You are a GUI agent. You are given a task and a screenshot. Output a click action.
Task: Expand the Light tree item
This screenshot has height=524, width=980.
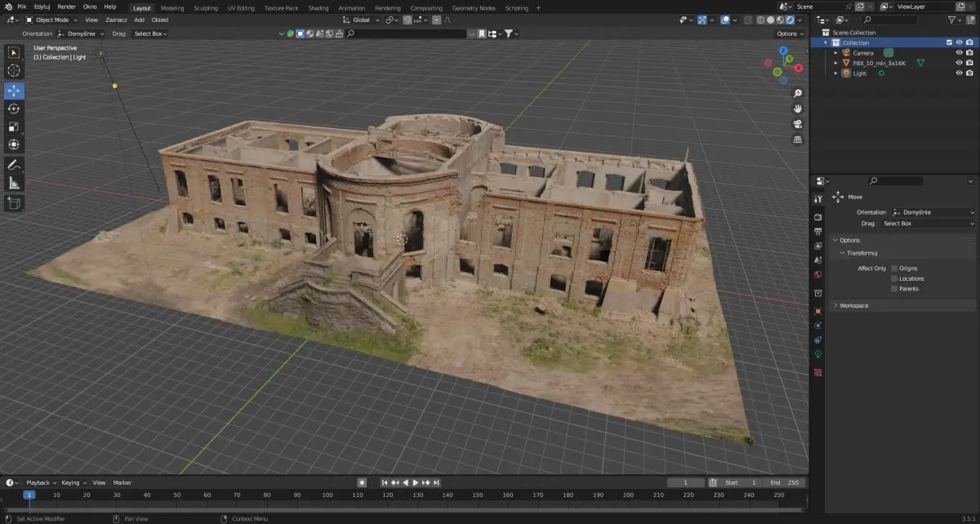coord(835,73)
